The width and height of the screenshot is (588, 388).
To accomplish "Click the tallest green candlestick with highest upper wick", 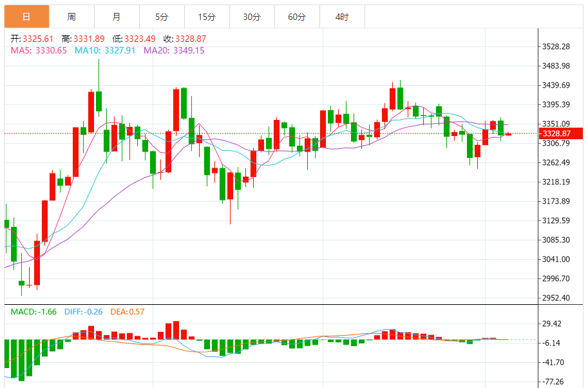I will pos(99,101).
